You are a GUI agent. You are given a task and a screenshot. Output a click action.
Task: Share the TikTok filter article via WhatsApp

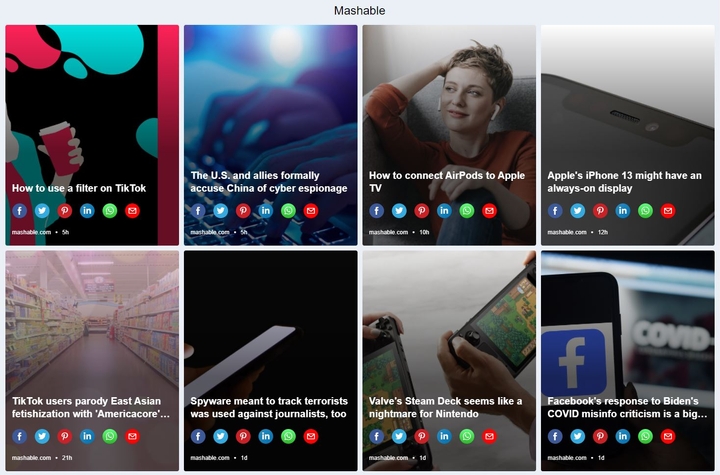click(110, 211)
